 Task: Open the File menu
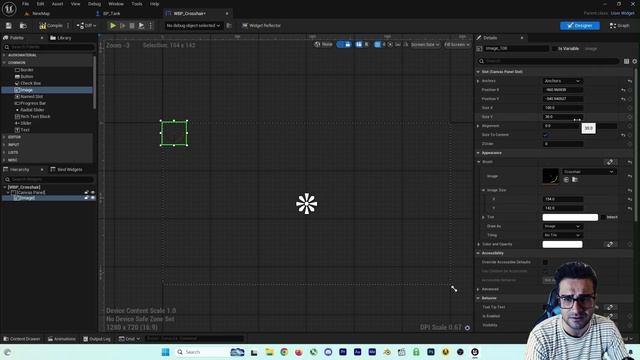pos(25,4)
